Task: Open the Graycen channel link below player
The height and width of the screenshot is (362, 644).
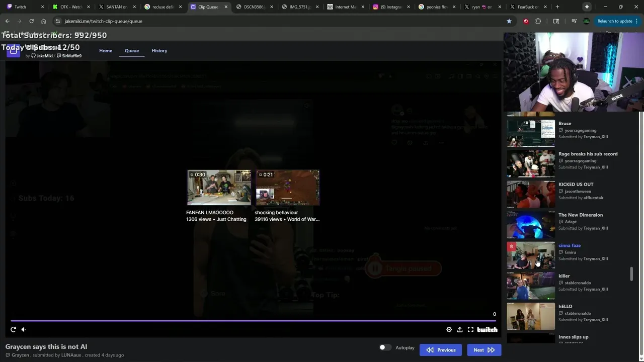Action: tap(20, 355)
